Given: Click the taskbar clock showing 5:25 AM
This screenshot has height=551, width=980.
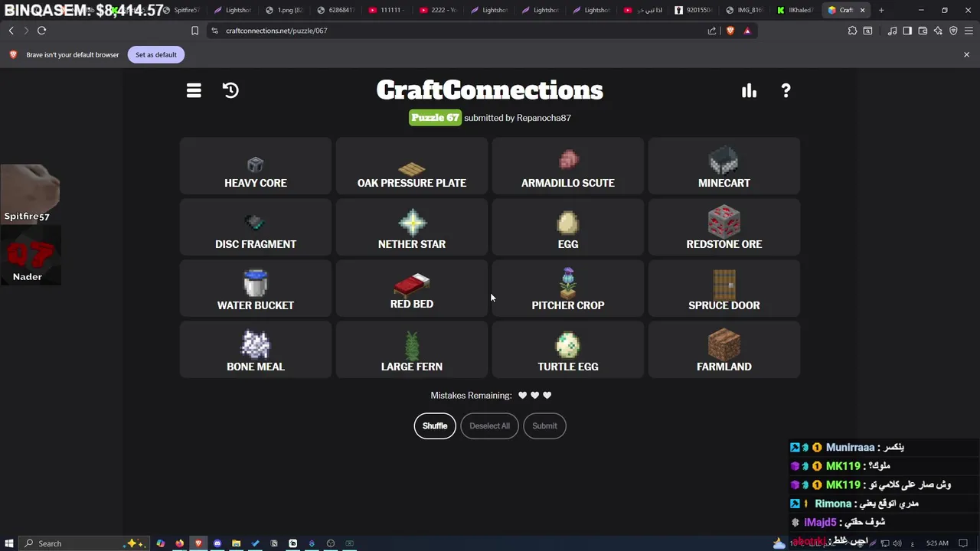Looking at the screenshot, I should pyautogui.click(x=937, y=543).
